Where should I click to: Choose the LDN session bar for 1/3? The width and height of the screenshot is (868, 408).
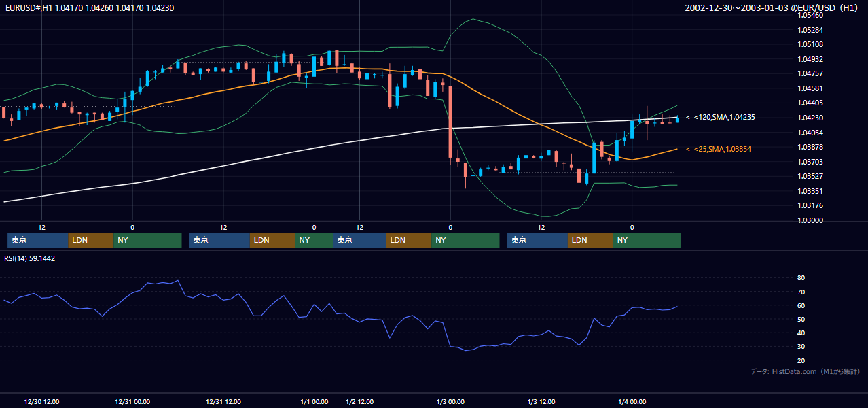590,240
